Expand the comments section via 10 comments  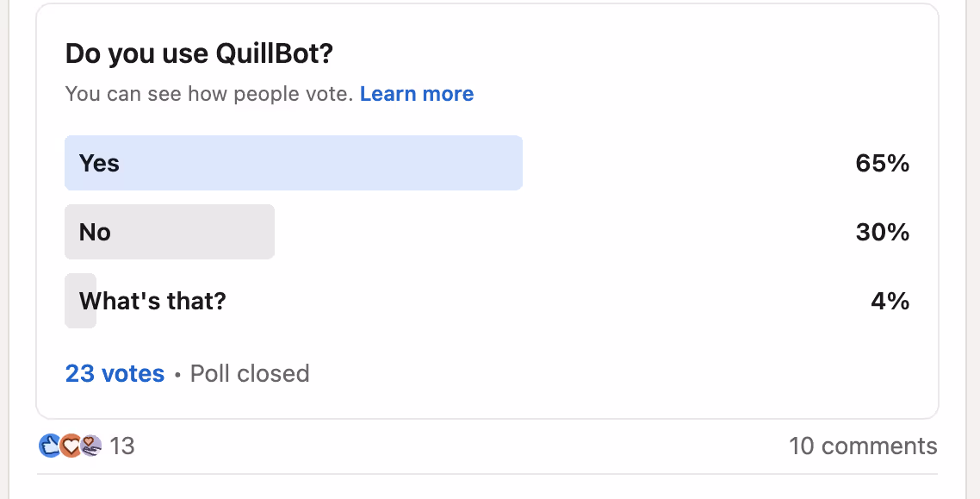coord(864,446)
